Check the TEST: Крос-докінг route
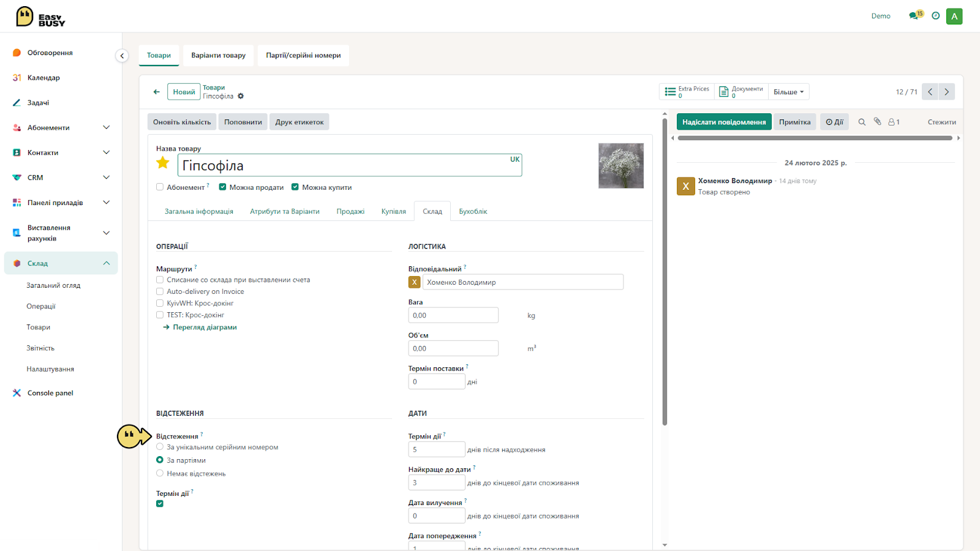Image resolution: width=980 pixels, height=551 pixels. click(160, 315)
